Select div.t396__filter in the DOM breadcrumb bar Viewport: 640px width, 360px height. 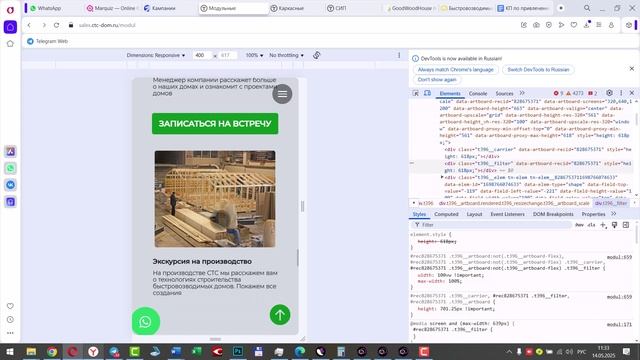[611, 203]
